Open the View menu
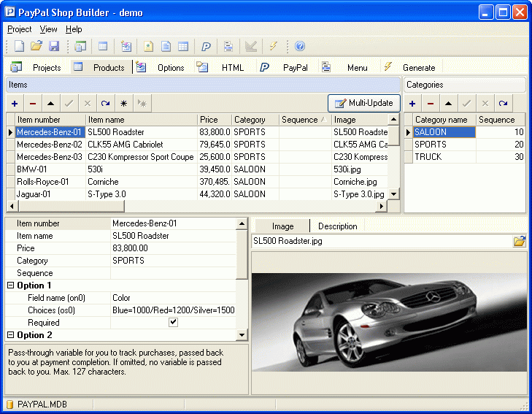Viewport: 532px width, 414px height. point(48,29)
